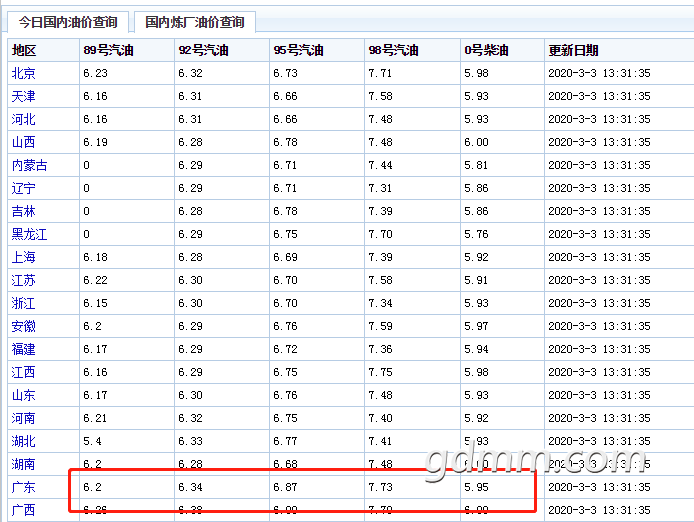694x522 pixels.
Task: Open the 黑龙江 region link
Action: [x=29, y=234]
